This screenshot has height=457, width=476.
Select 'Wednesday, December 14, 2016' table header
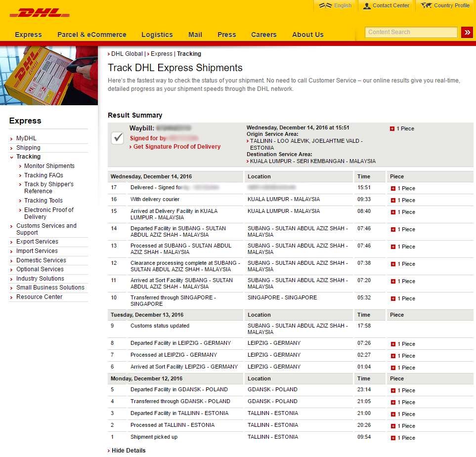pyautogui.click(x=151, y=176)
